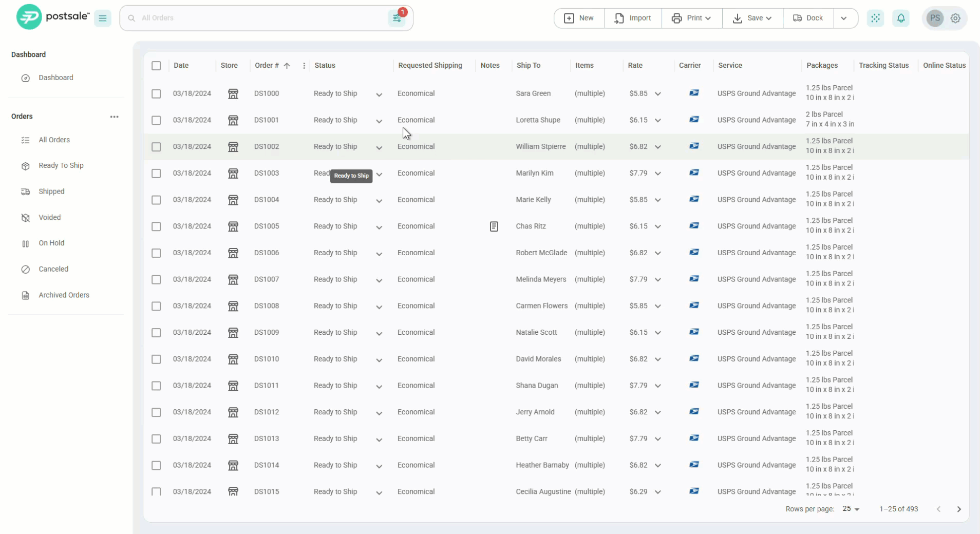Change rows per page dropdown
The image size is (980, 534).
(x=851, y=509)
